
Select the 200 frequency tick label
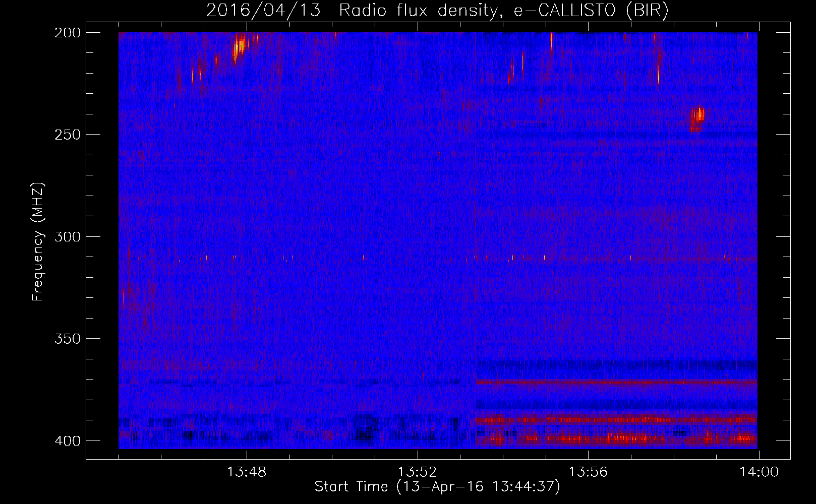pyautogui.click(x=67, y=33)
